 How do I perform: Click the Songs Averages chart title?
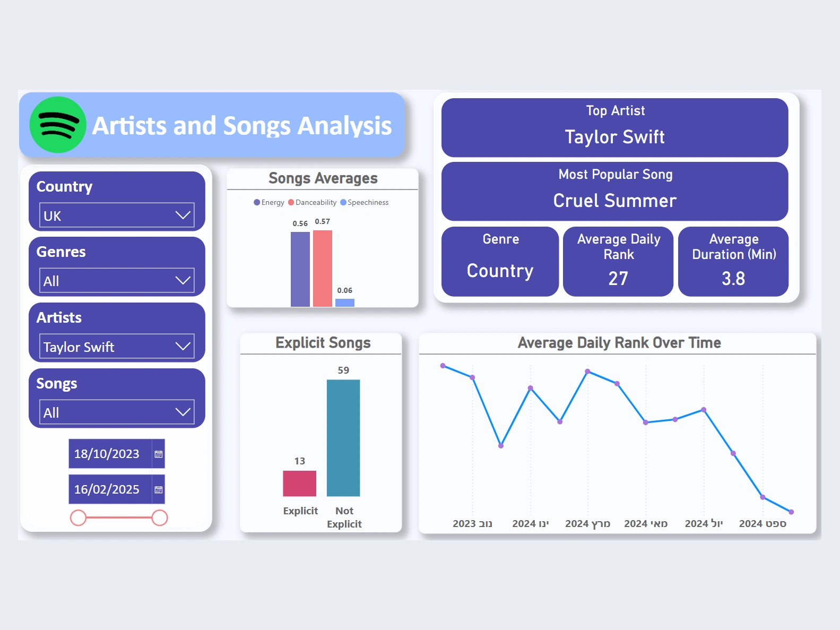(323, 178)
